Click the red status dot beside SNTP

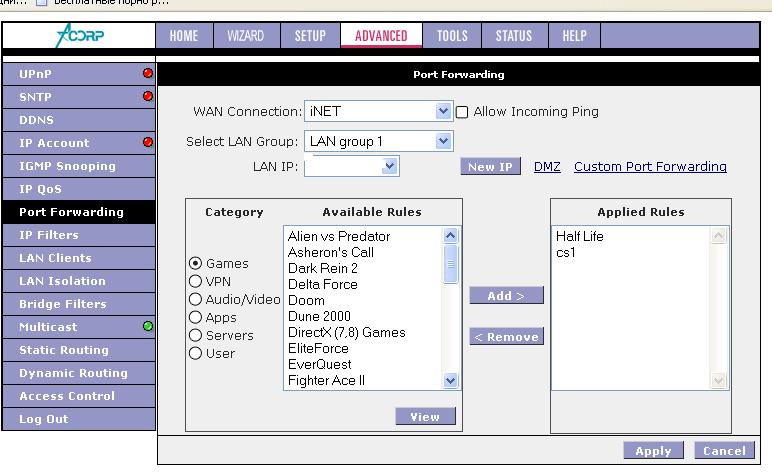148,97
